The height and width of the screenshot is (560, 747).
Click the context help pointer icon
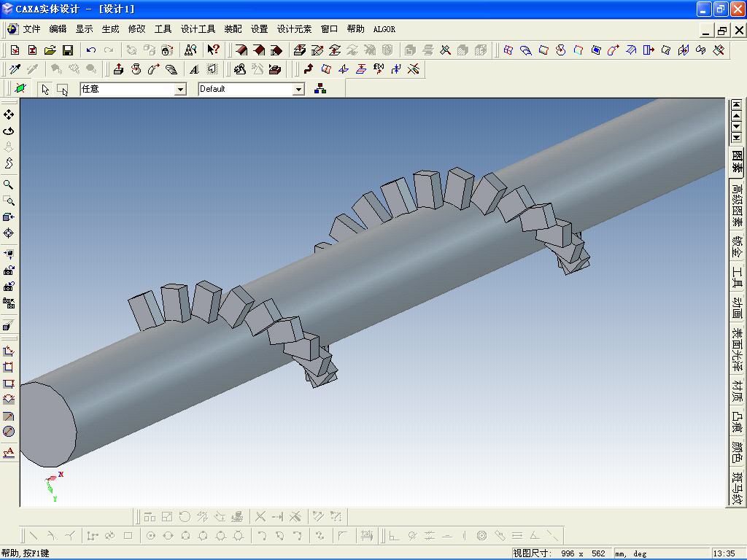coord(213,50)
